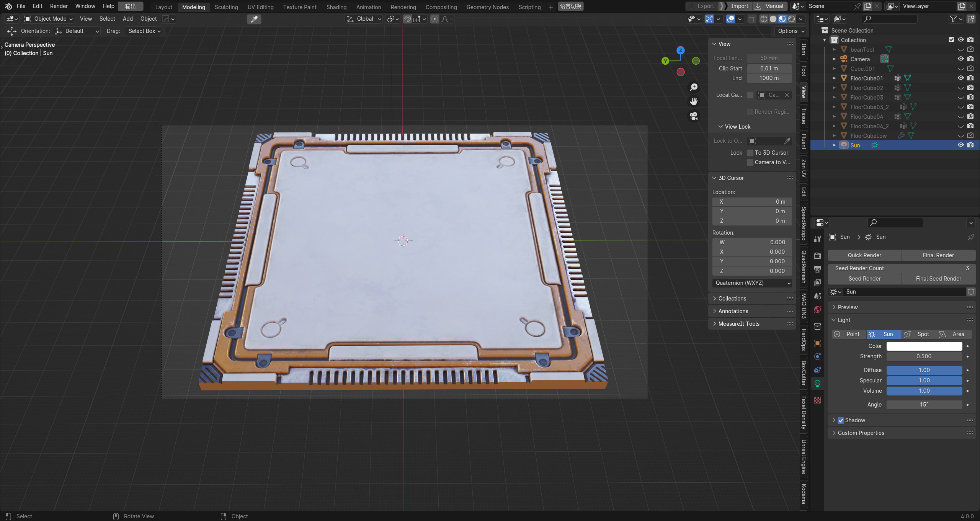Screen dimensions: 980x521
Task: Hide FloorCube01 with its eye icon
Action: tap(960, 78)
